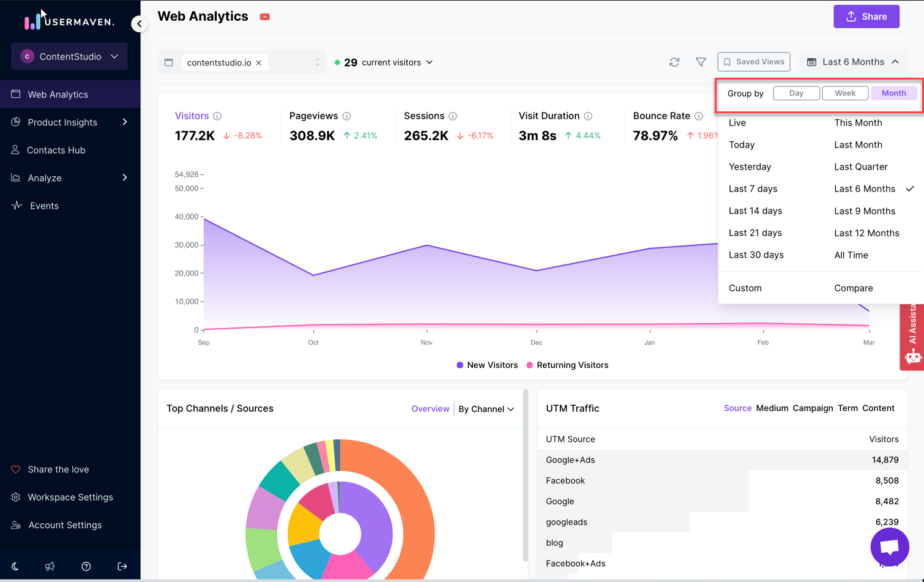Play the YouTube tutorial icon beside Web Analytics
The height and width of the screenshot is (582, 924).
(x=264, y=17)
